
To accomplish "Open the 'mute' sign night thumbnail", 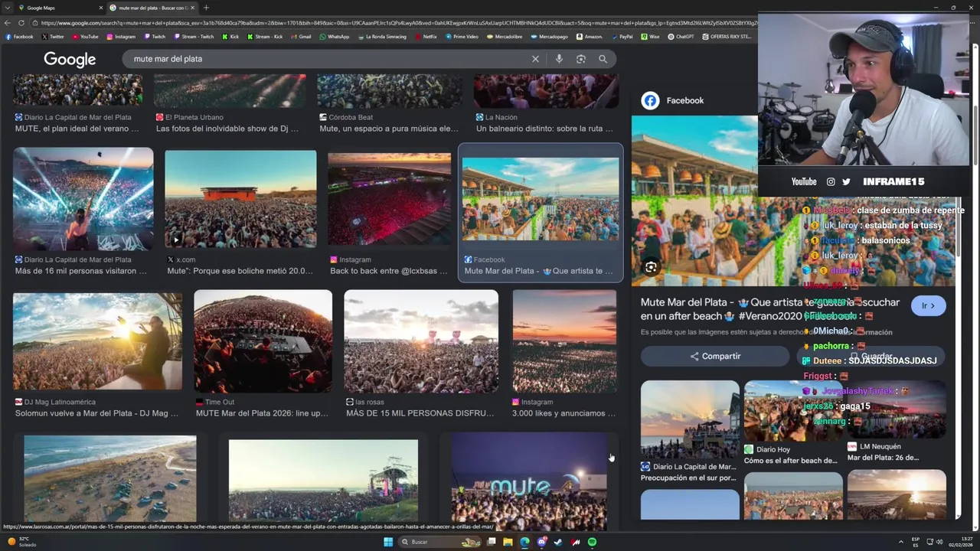I will point(529,481).
